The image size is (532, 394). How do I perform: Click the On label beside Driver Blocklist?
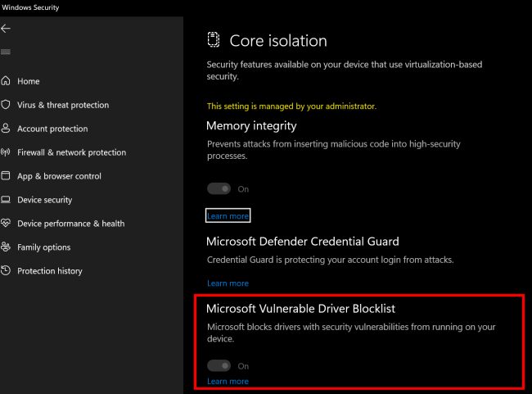(243, 366)
